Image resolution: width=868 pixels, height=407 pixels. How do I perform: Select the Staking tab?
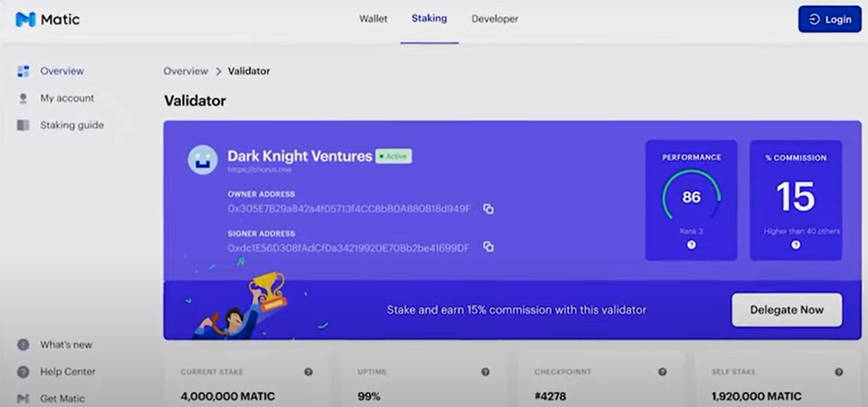(x=429, y=19)
